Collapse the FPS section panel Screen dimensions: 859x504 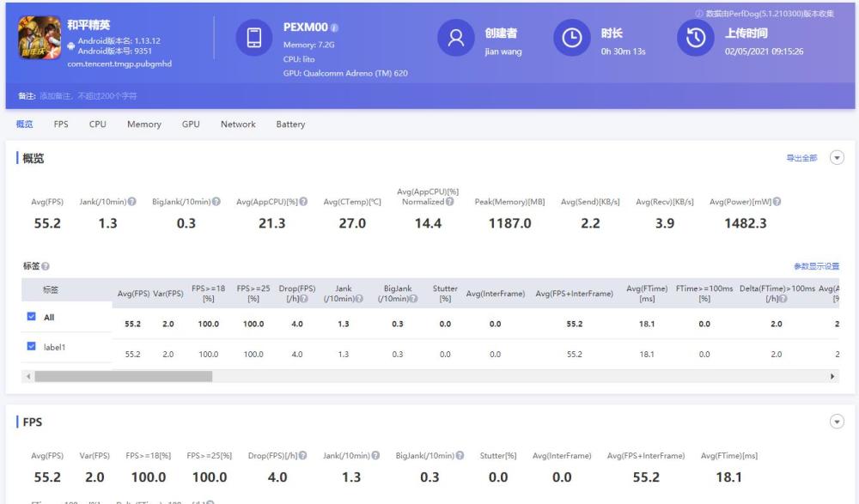click(838, 422)
